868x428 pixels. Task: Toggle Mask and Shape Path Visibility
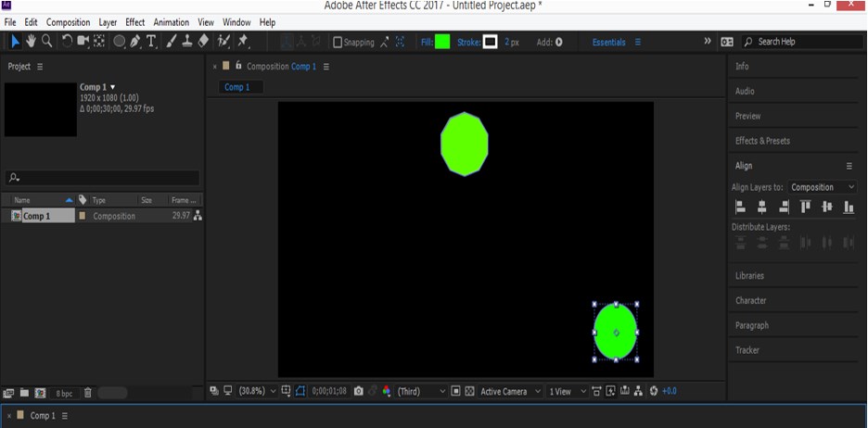pos(300,391)
